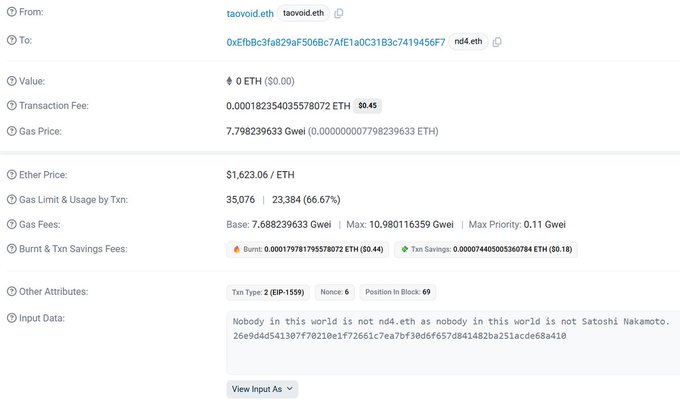This screenshot has width=680, height=405.
Task: Open help icon beside Transaction Fee
Action: point(12,105)
